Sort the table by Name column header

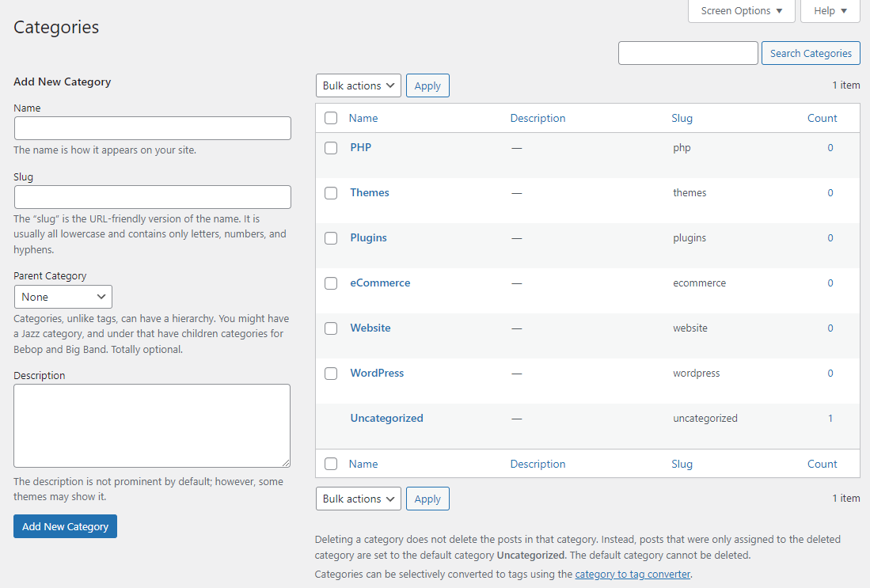click(x=363, y=118)
